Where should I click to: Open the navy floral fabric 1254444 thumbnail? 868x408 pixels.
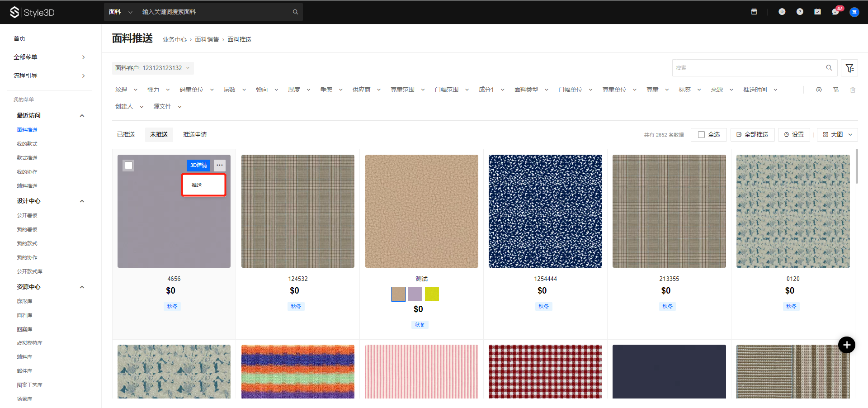pyautogui.click(x=545, y=211)
